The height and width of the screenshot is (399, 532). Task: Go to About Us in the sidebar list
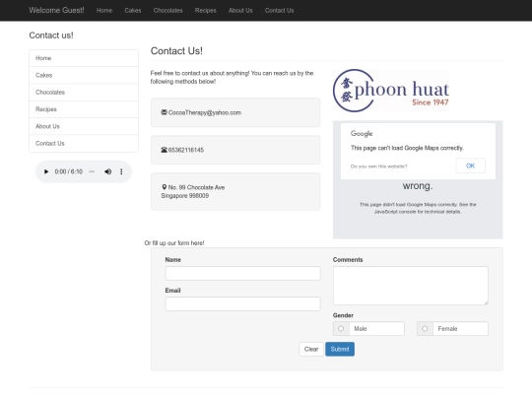[84, 126]
